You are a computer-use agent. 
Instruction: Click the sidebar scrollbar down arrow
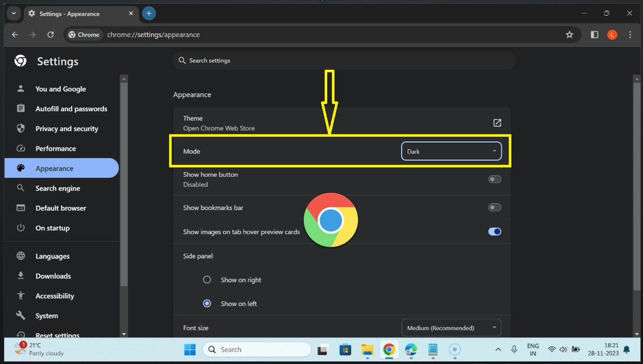click(x=124, y=334)
